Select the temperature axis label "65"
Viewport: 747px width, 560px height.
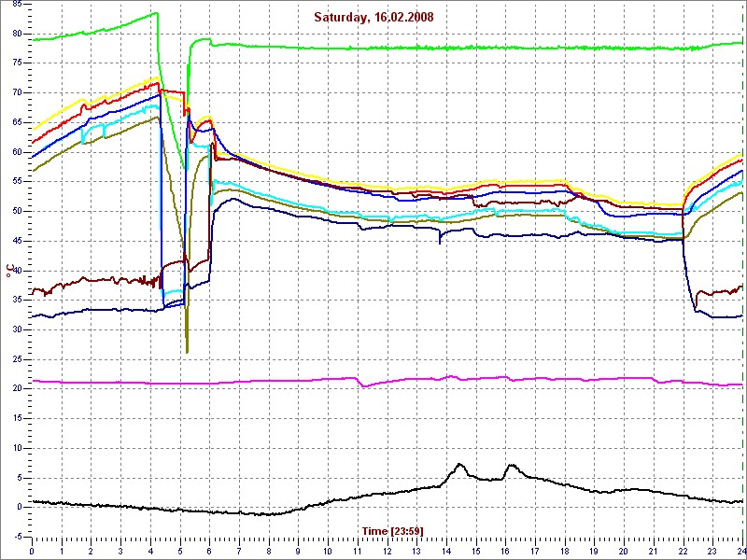(17, 123)
